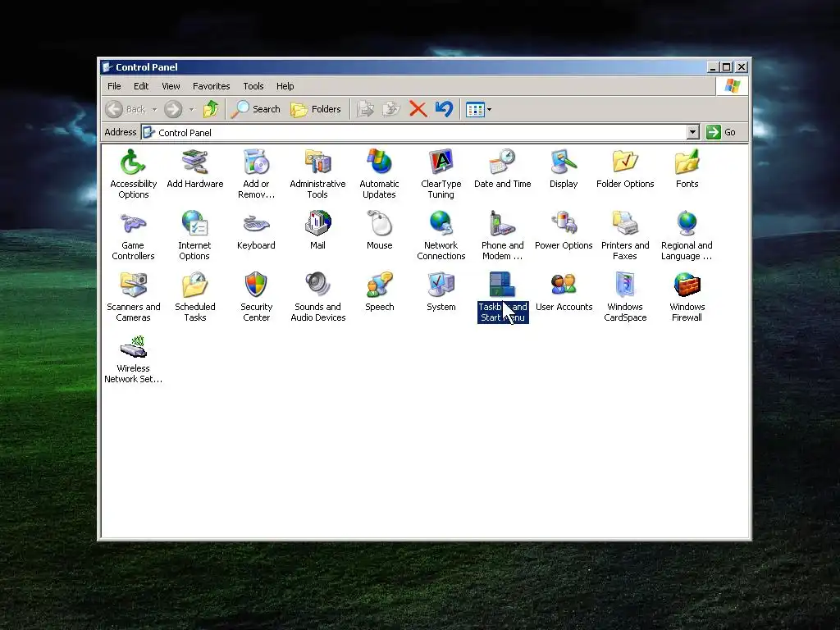
Task: Open the View menu
Action: [x=171, y=86]
